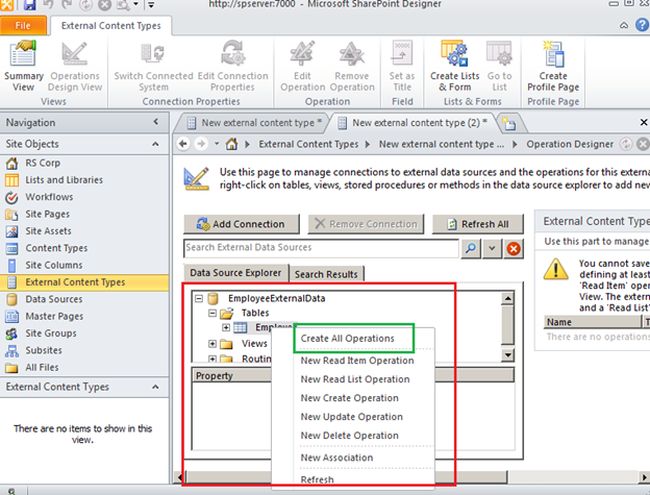Choose New Read List Operation
Screen dimensions: 650x495
tap(355, 379)
